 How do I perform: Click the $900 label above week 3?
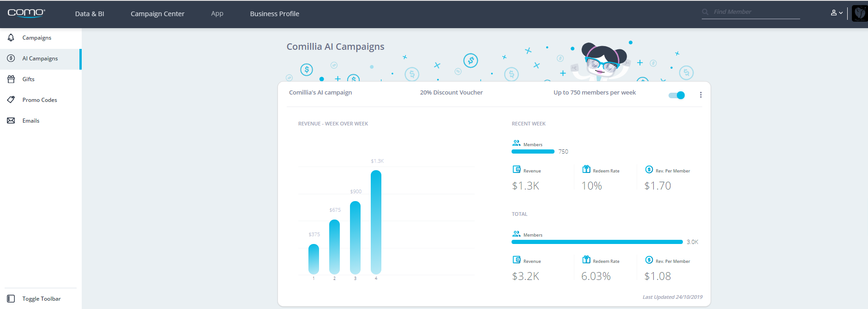tap(356, 191)
